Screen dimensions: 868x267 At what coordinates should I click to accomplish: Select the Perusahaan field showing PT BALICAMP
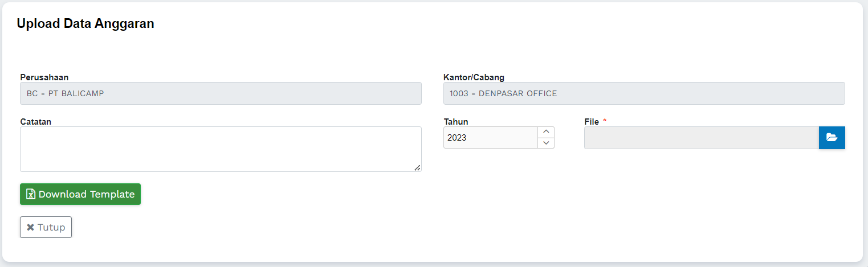[221, 93]
